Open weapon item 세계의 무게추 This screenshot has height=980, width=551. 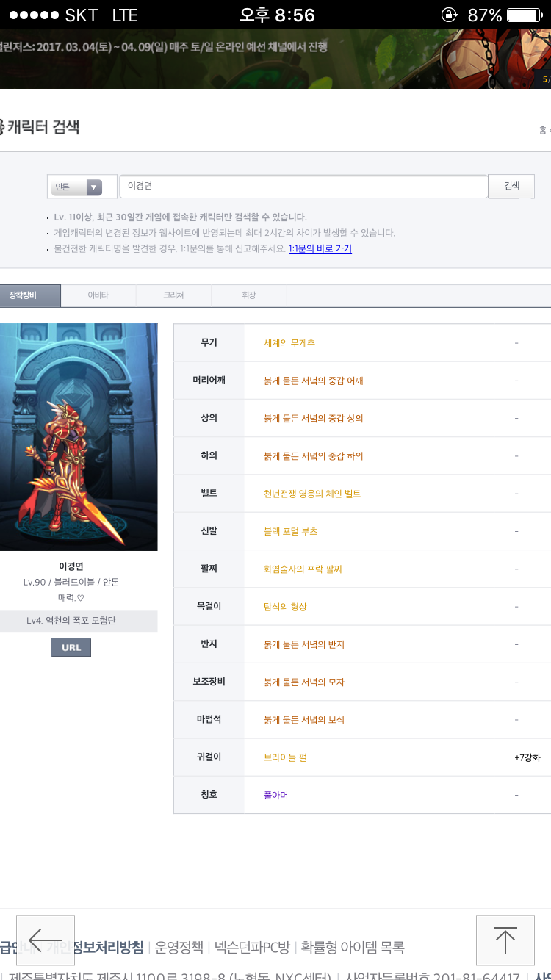point(289,343)
